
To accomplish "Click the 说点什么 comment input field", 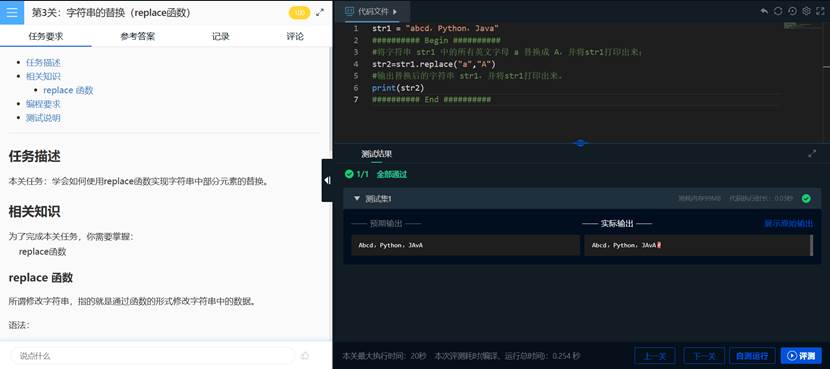I will pyautogui.click(x=152, y=356).
